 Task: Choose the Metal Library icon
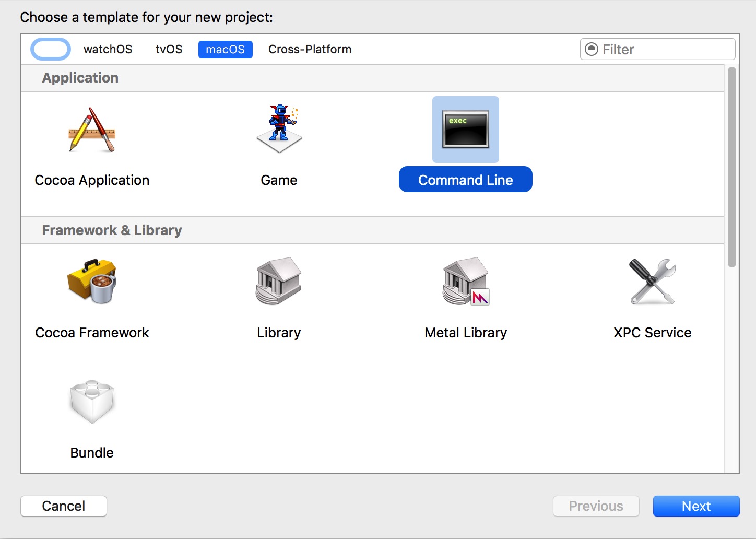pyautogui.click(x=466, y=281)
